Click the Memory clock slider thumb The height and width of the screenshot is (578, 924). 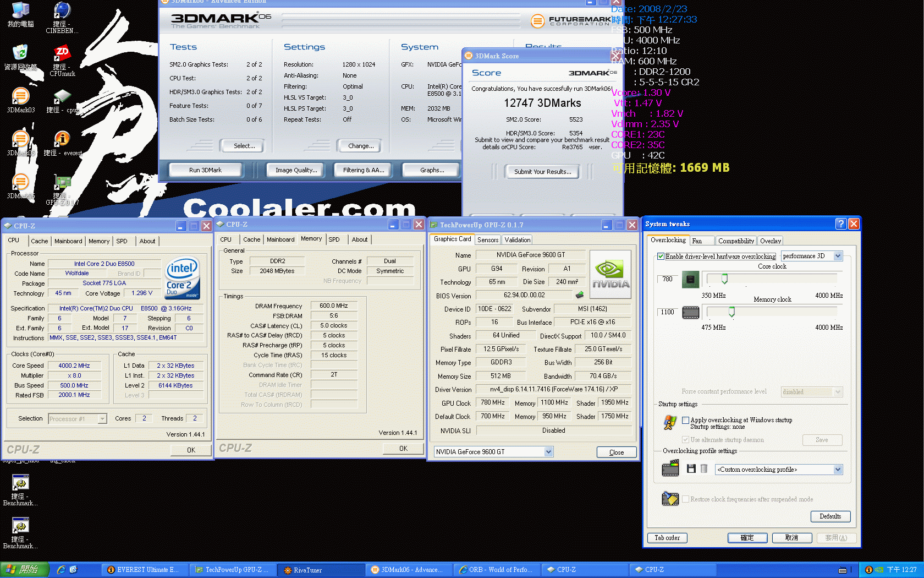pos(732,313)
